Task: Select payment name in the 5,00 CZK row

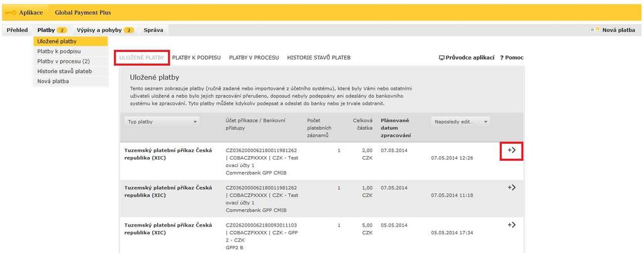Action: click(168, 229)
